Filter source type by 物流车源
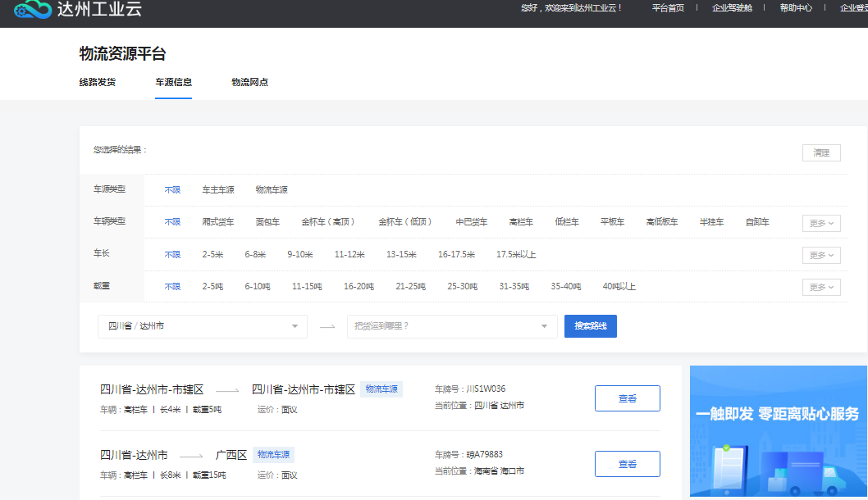This screenshot has width=868, height=500. coord(272,190)
